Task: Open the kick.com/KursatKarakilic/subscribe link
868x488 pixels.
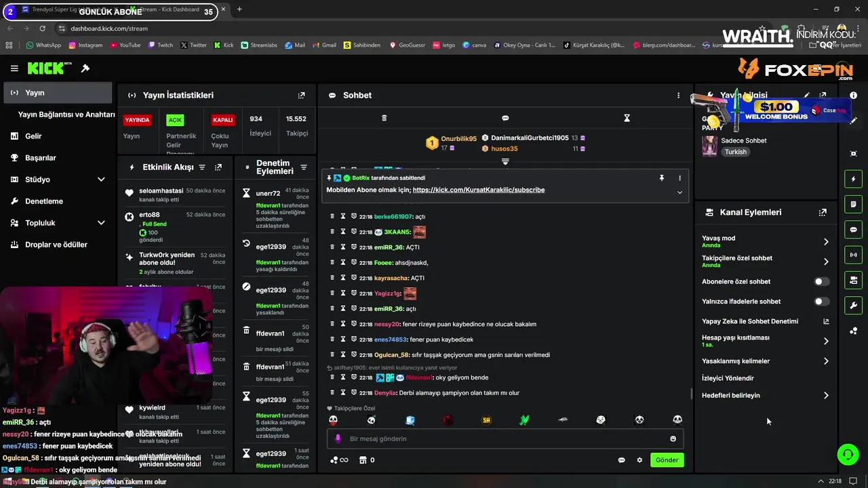Action: pos(478,190)
